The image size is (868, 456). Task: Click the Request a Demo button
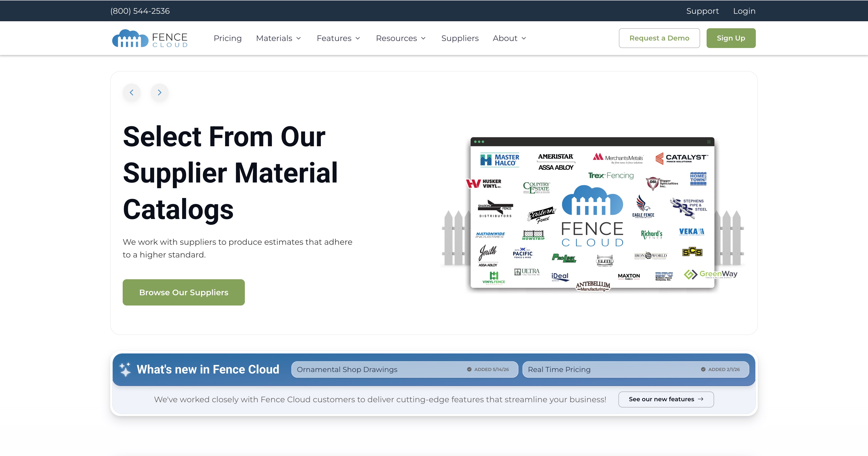pos(659,38)
